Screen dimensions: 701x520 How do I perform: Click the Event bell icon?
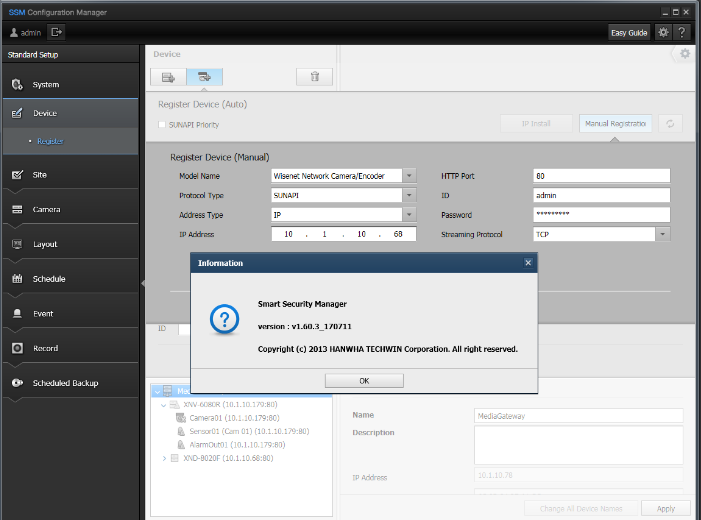coord(17,313)
